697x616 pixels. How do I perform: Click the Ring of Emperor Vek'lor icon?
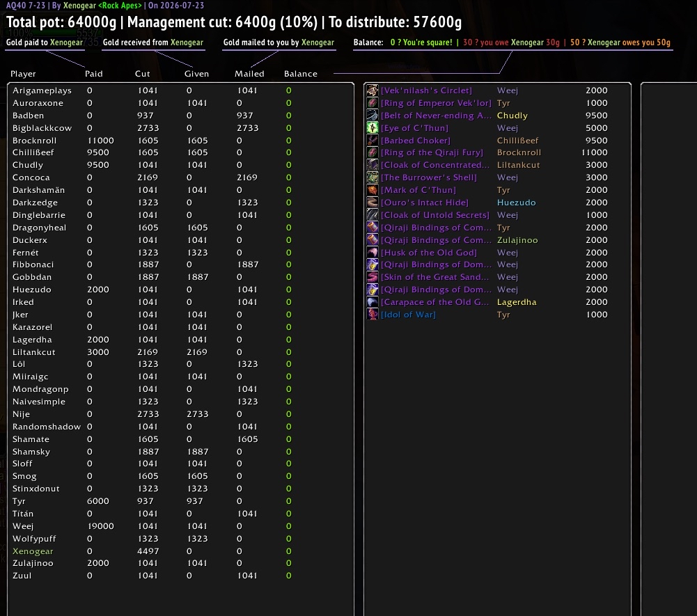pyautogui.click(x=372, y=103)
